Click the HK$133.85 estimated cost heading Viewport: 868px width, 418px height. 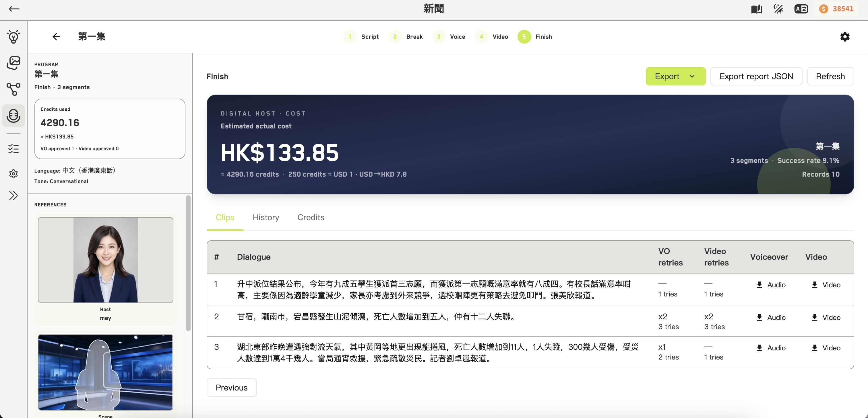(280, 153)
